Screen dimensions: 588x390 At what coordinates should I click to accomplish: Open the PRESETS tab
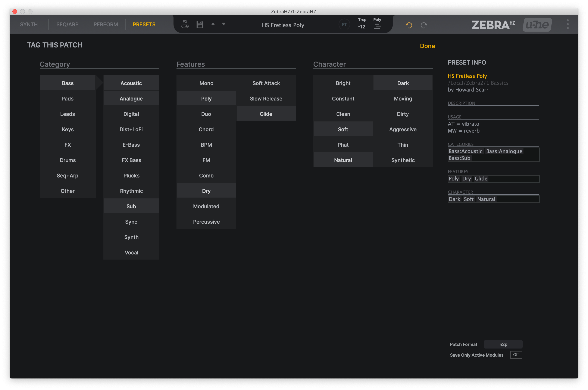point(144,24)
